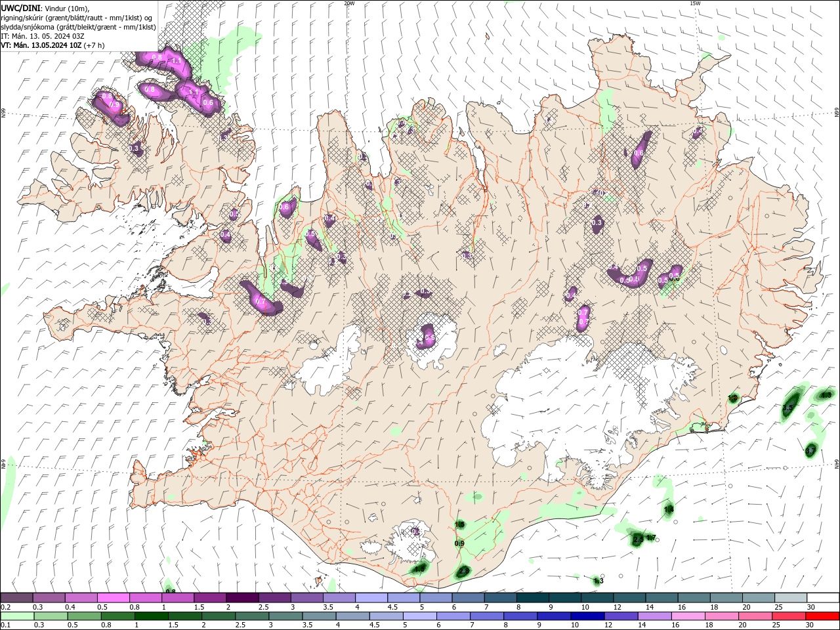Click the 'rigning/skúrir' legend description line

tap(76, 18)
